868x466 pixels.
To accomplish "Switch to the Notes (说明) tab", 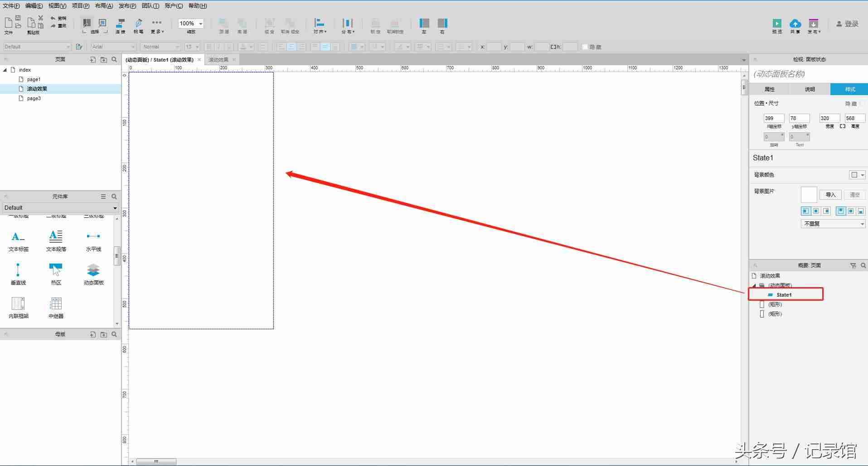I will click(x=810, y=89).
